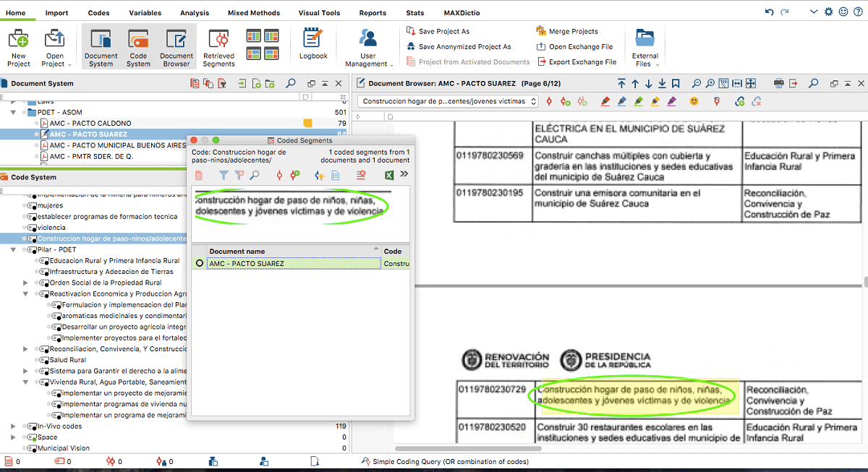Open the Variables tab
Image resolution: width=868 pixels, height=472 pixels.
click(x=145, y=13)
